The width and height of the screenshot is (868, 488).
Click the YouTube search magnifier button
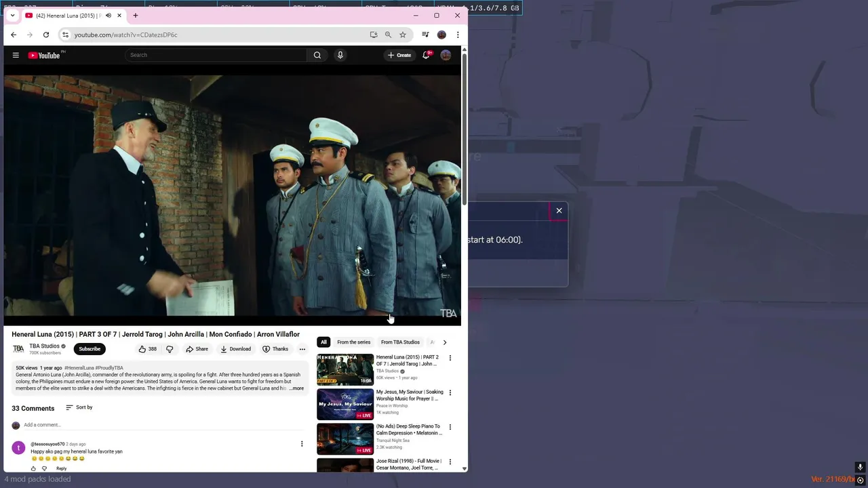pos(317,55)
